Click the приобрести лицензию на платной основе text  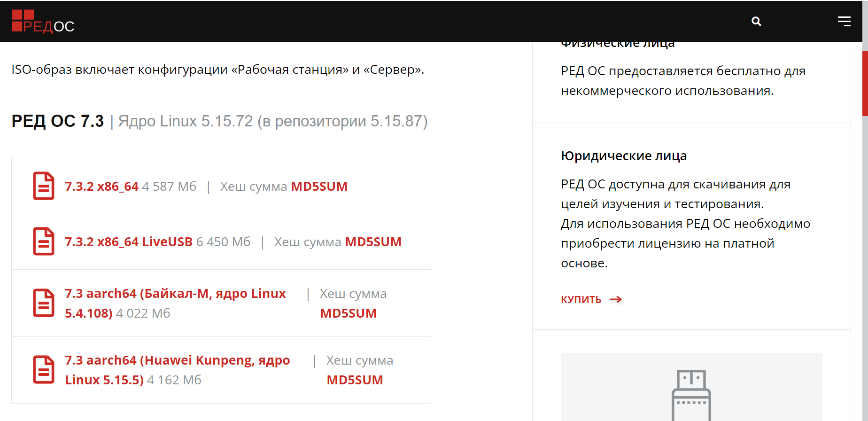[x=667, y=253]
